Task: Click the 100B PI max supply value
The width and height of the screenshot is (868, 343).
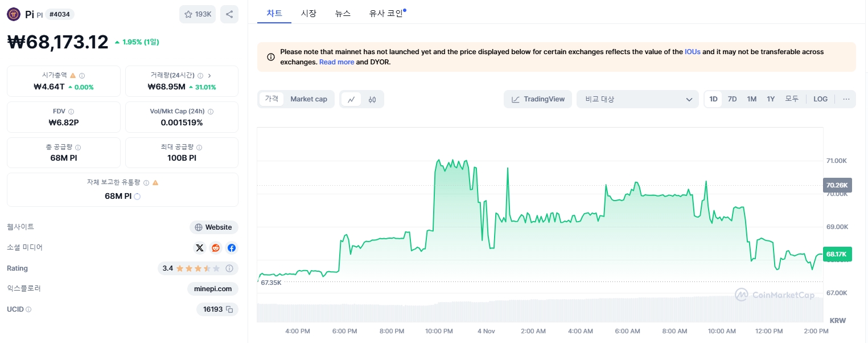Action: 182,158
